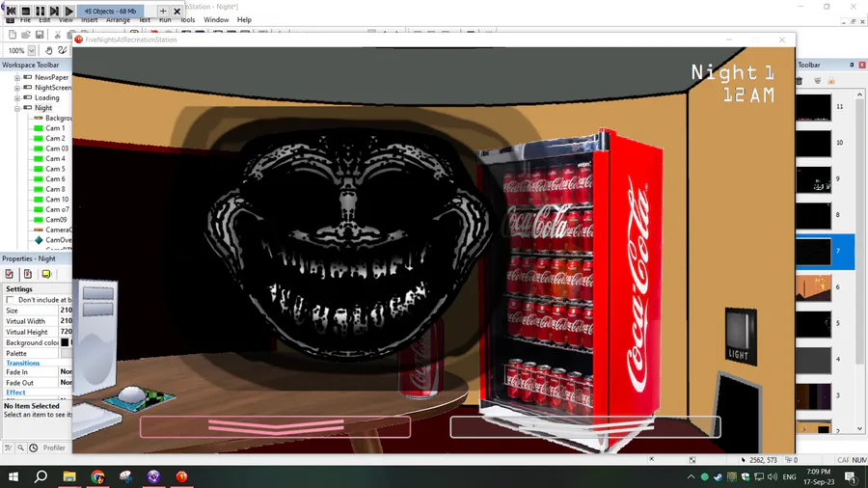Open the Help menu
Image resolution: width=868 pixels, height=488 pixels.
click(x=244, y=20)
